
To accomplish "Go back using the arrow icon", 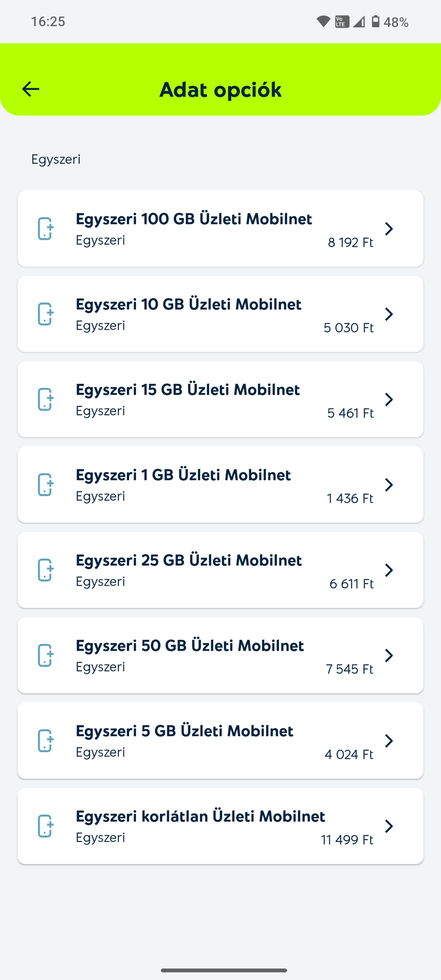I will click(31, 89).
